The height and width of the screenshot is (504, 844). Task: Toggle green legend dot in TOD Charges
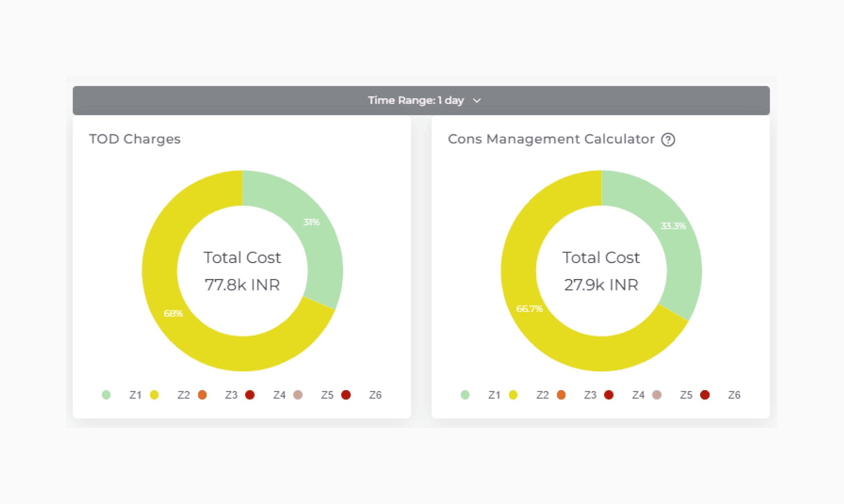106,395
